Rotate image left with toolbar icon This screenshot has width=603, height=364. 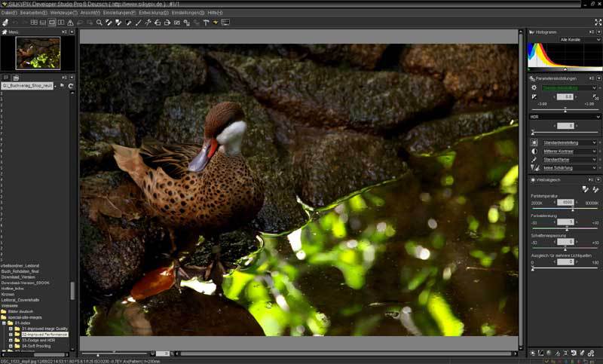[x=158, y=23]
